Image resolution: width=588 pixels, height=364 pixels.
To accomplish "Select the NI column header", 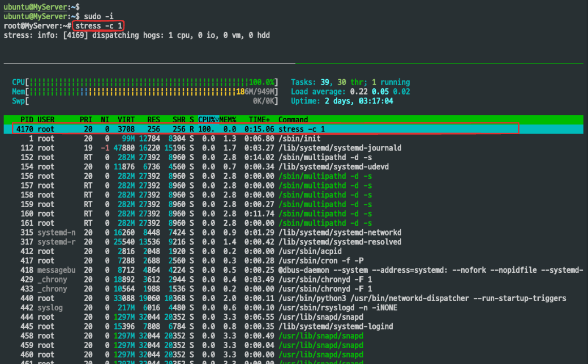I will pos(105,119).
